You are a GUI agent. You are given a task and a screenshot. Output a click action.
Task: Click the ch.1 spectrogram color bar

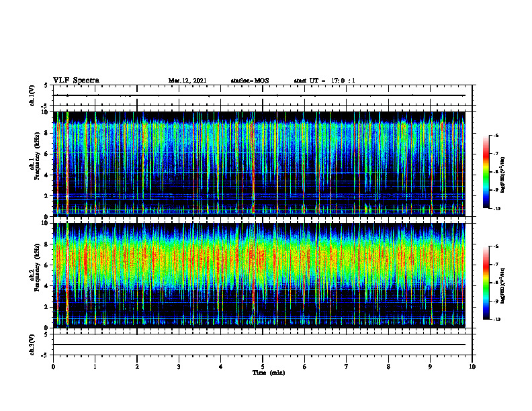click(486, 172)
